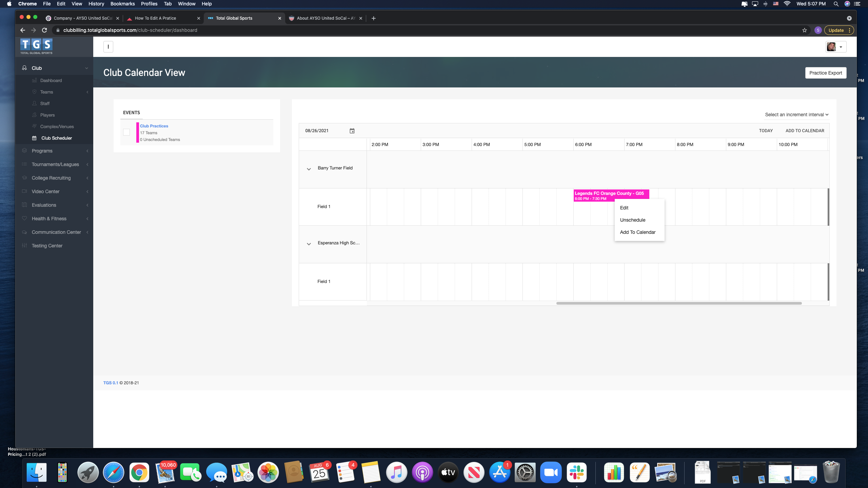Expand the Tournaments/Leagues section
Image resolution: width=868 pixels, height=488 pixels.
pyautogui.click(x=54, y=164)
